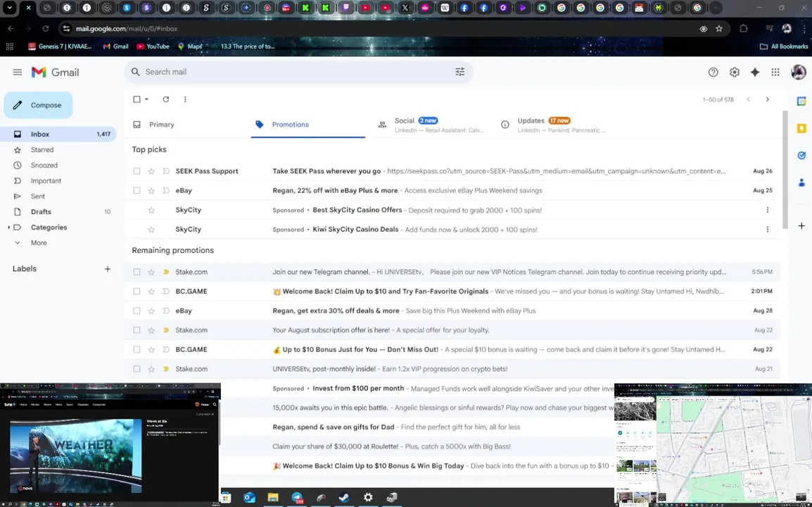The height and width of the screenshot is (507, 812).
Task: Get add-ons plus icon in side panel
Action: 801,225
